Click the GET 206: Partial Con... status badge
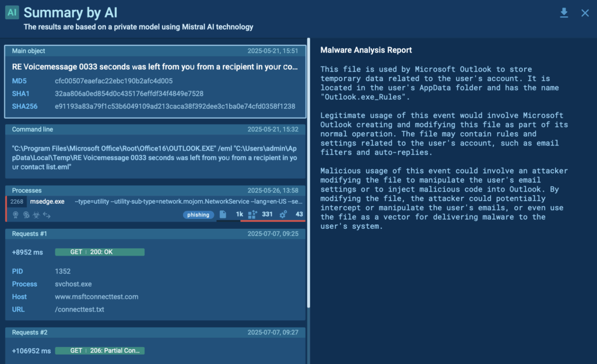Viewport: 597px width, 364px height. point(100,351)
